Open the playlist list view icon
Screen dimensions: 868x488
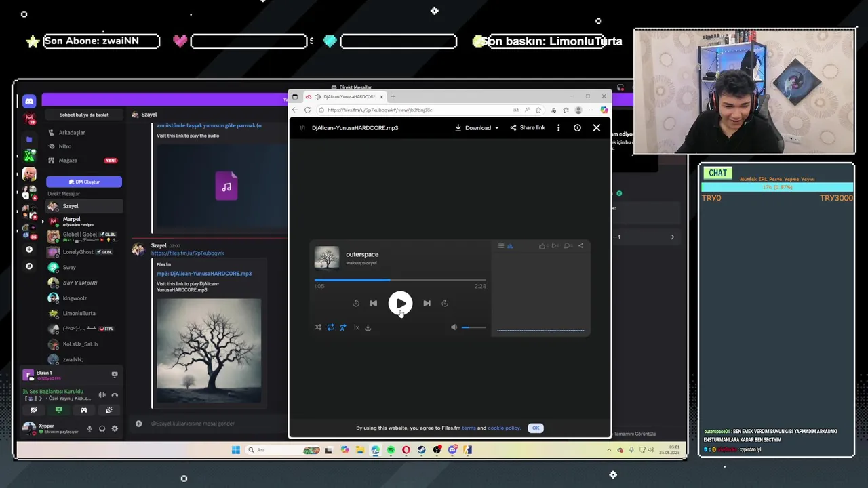pos(501,246)
